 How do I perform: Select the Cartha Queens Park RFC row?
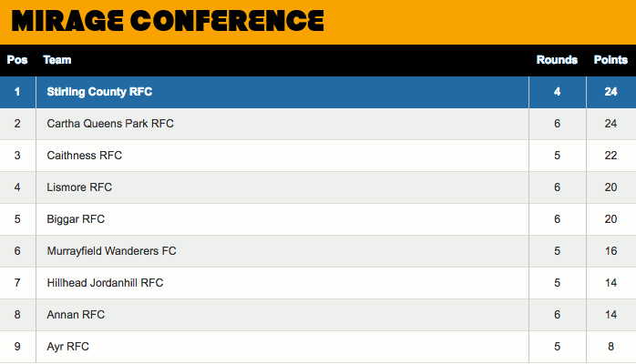pyautogui.click(x=110, y=124)
